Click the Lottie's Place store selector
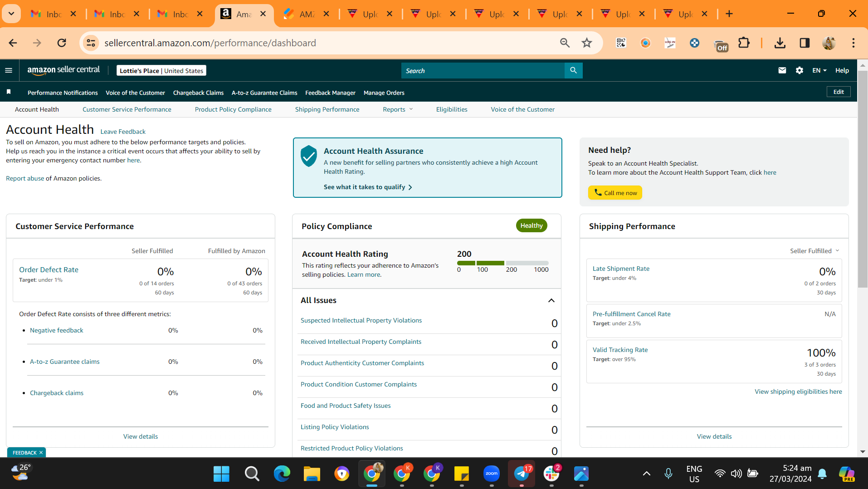 click(161, 70)
